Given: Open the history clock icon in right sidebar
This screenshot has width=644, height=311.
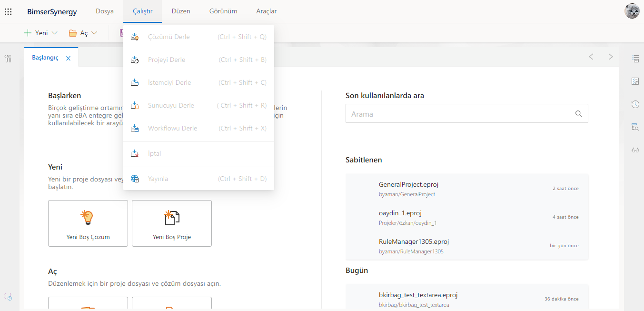Looking at the screenshot, I should (x=635, y=104).
